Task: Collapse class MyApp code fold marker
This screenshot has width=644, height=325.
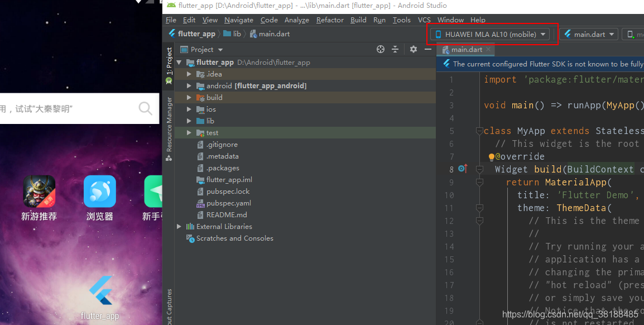Action: (x=479, y=131)
